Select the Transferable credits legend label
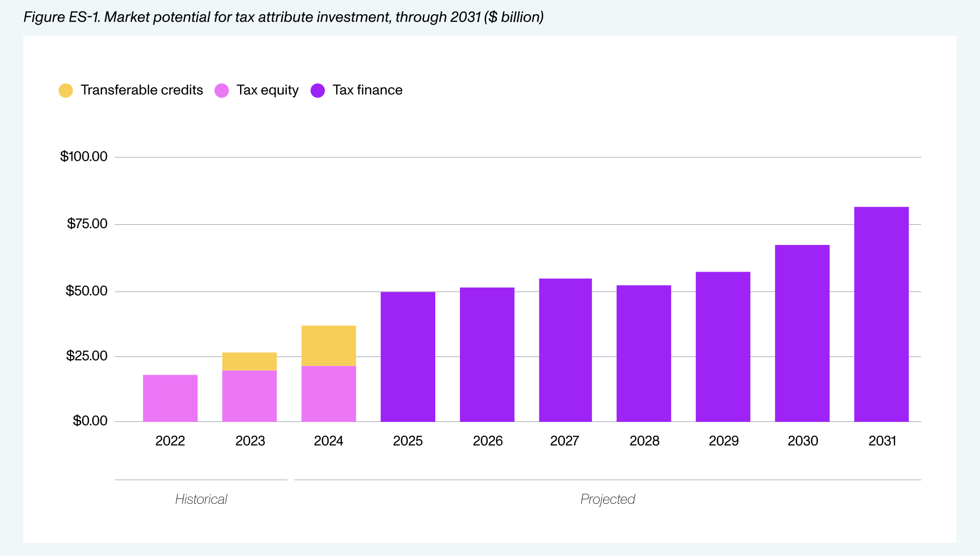 tap(141, 90)
